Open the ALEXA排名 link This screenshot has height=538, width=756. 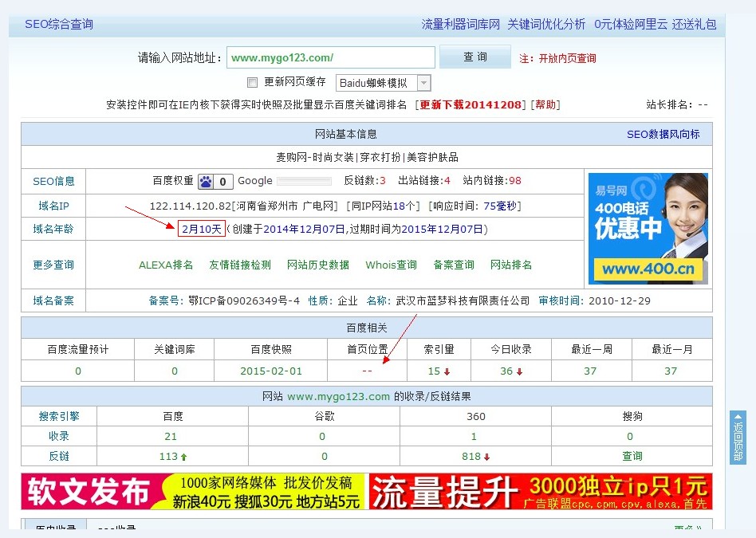(166, 265)
